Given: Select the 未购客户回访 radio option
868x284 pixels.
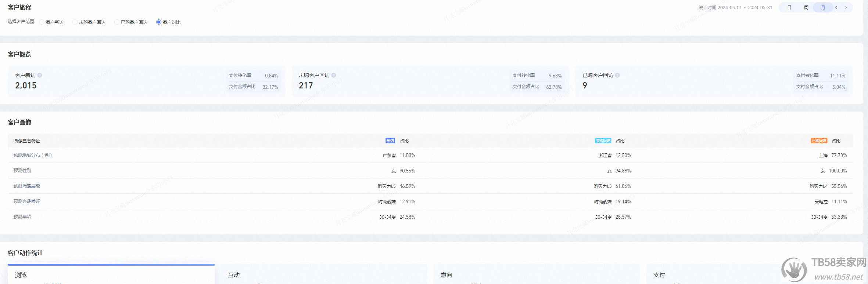Looking at the screenshot, I should 75,22.
